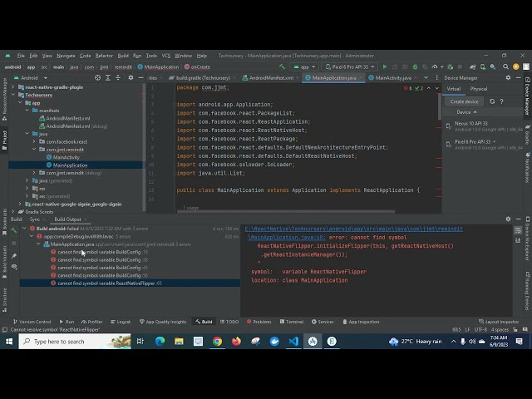Open Logcat tool window button
The width and height of the screenshot is (532, 399).
click(x=121, y=322)
